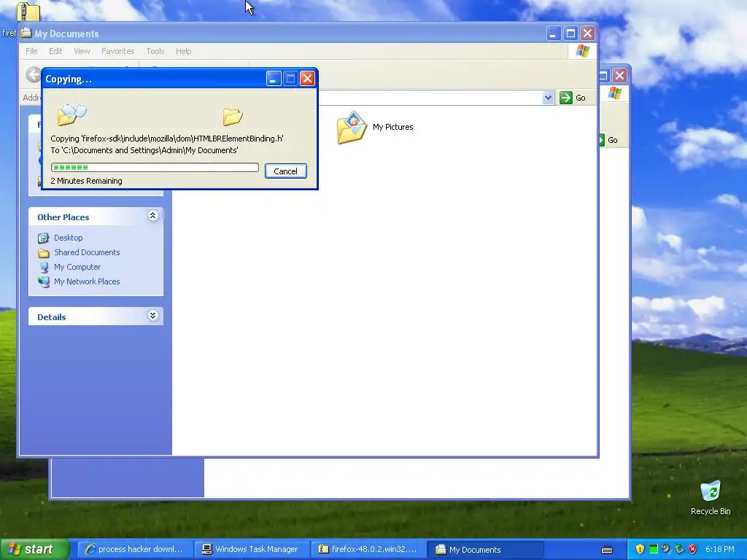The image size is (747, 560).
Task: Expand the Details panel
Action: (152, 316)
